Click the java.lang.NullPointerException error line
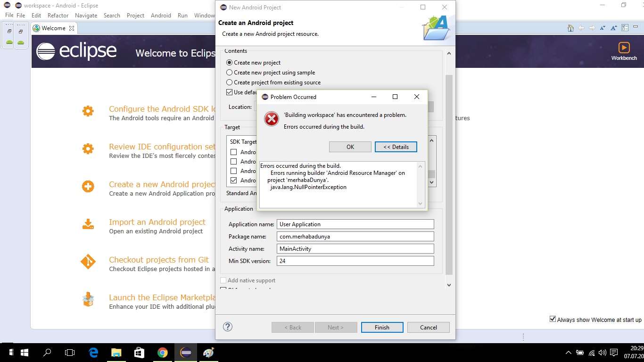 [308, 187]
